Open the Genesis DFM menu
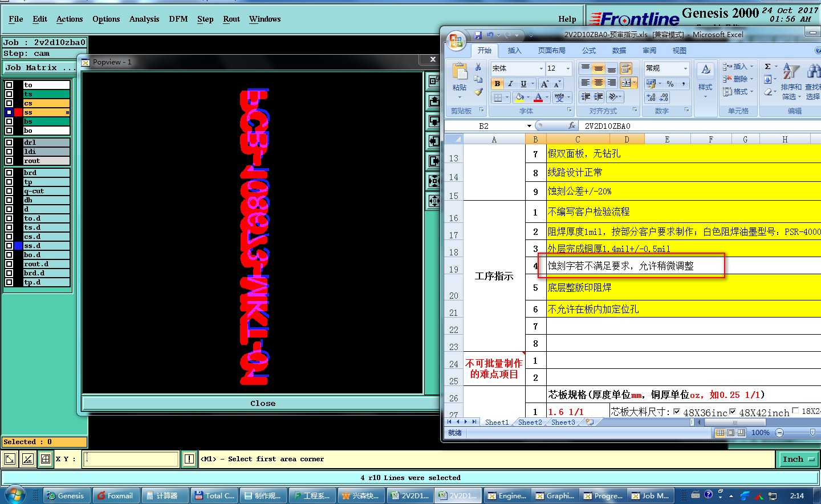821x504 pixels. click(x=178, y=19)
